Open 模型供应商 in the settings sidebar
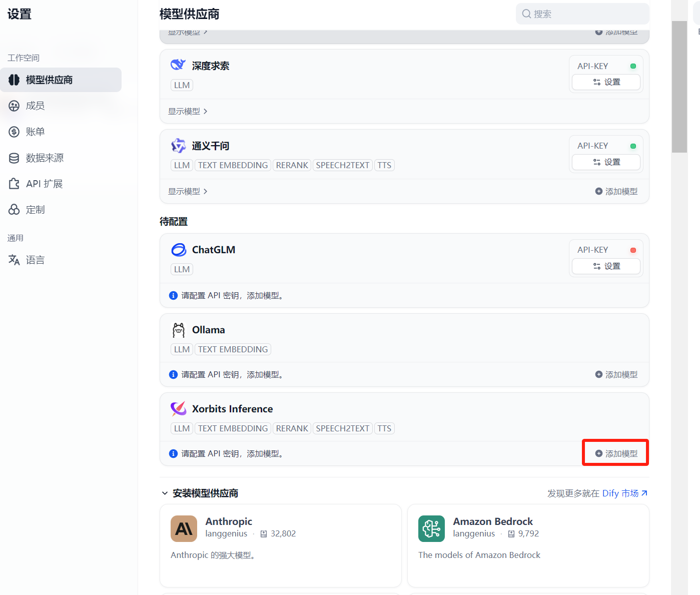The image size is (700, 595). (61, 80)
